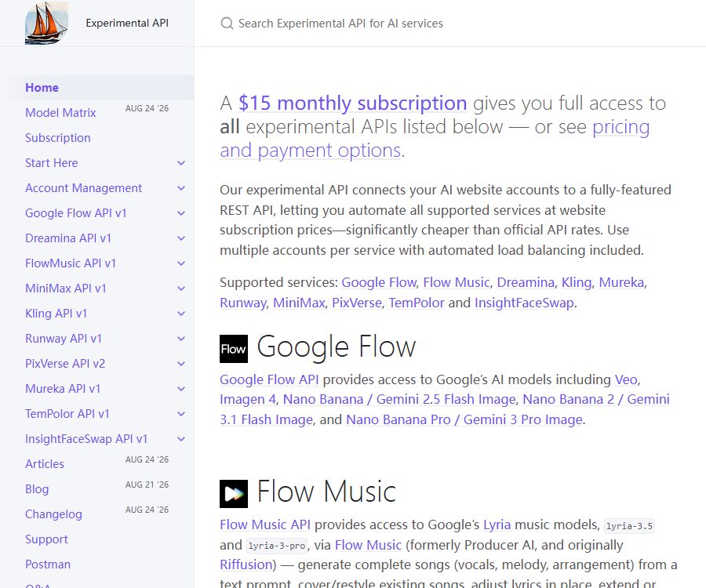The height and width of the screenshot is (588, 706).
Task: Expand InsightFaceSwap API v1 chevron
Action: [181, 439]
